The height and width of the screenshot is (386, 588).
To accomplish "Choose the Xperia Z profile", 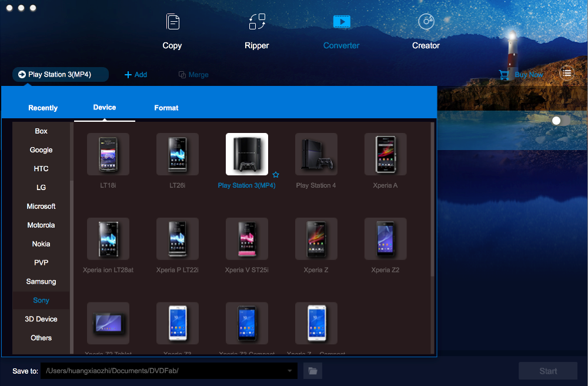I will point(316,238).
